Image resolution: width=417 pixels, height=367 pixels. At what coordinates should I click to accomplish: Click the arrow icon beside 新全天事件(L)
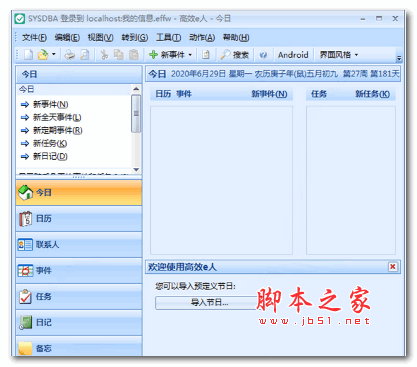[x=25, y=118]
